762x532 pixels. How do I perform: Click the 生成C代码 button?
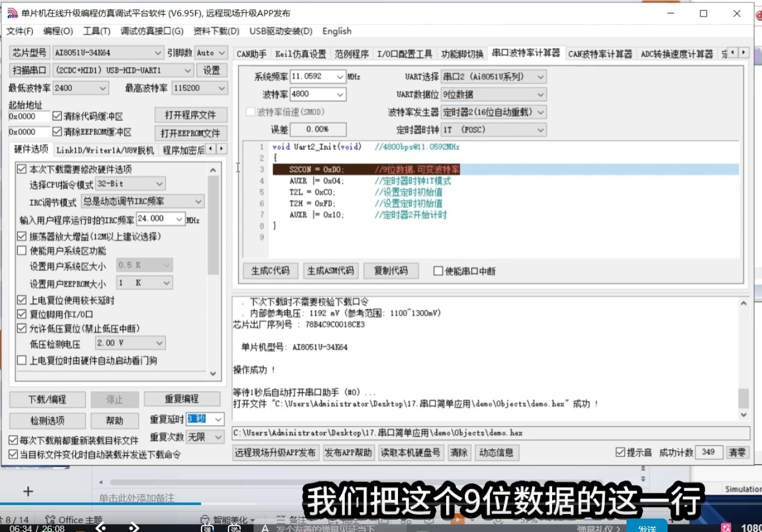[x=270, y=270]
